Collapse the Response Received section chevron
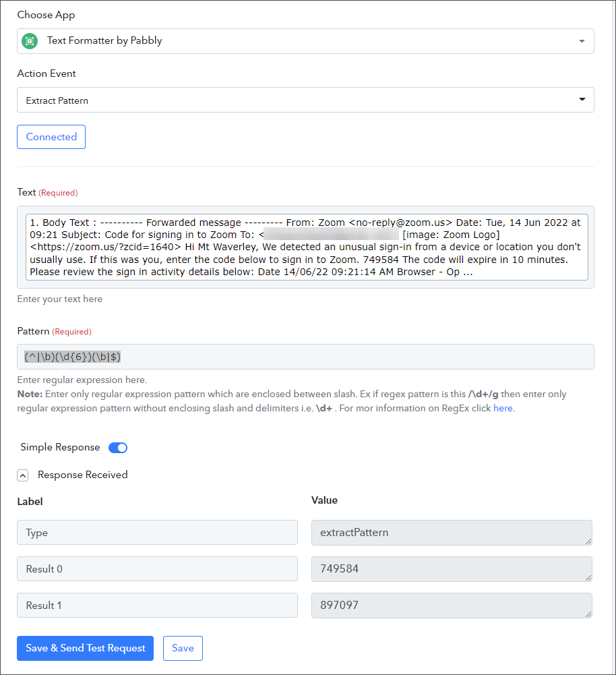 point(23,475)
